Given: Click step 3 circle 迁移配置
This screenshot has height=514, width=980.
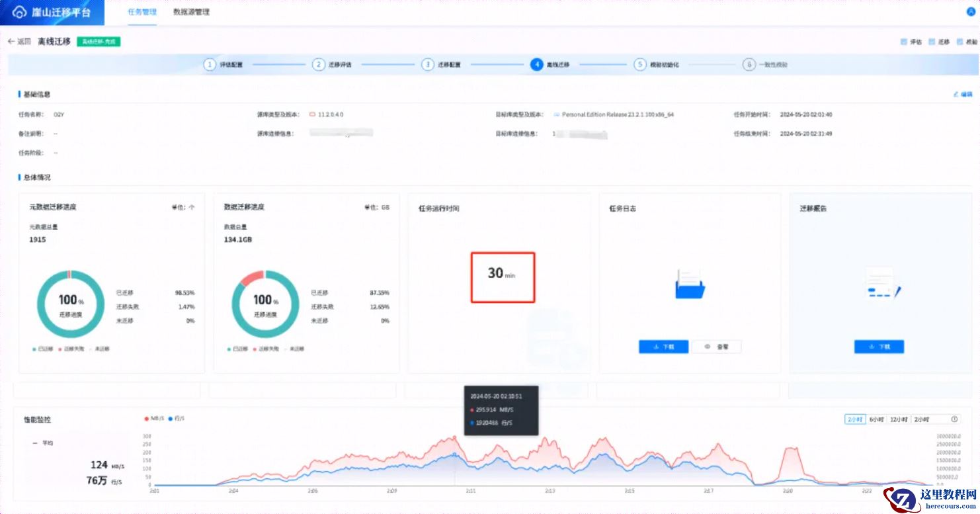Looking at the screenshot, I should (428, 65).
